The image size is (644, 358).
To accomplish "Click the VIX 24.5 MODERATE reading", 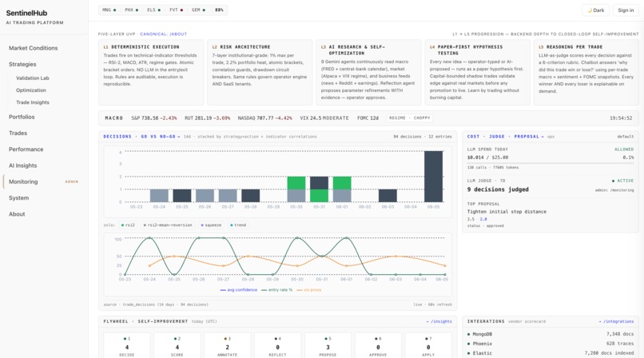I will point(324,117).
